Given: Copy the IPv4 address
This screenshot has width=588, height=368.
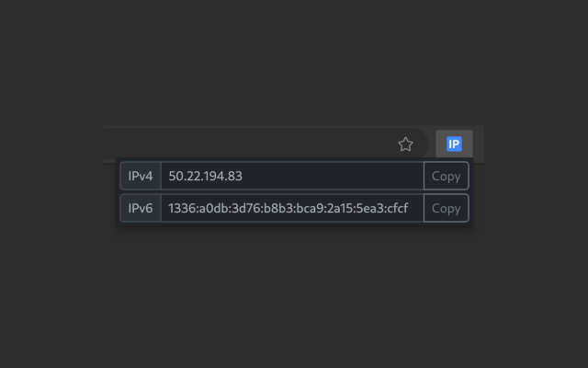Looking at the screenshot, I should [x=446, y=176].
